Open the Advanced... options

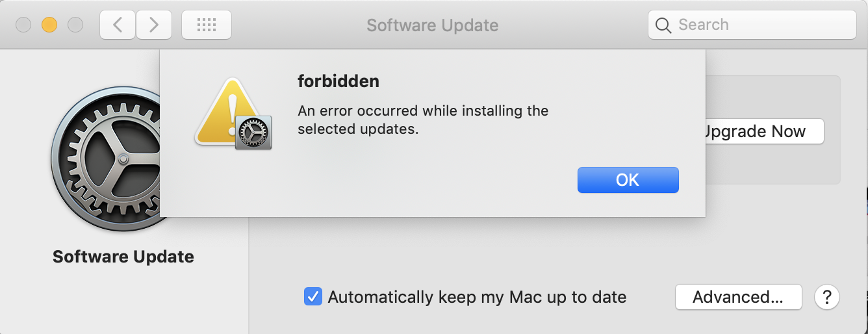tap(739, 297)
